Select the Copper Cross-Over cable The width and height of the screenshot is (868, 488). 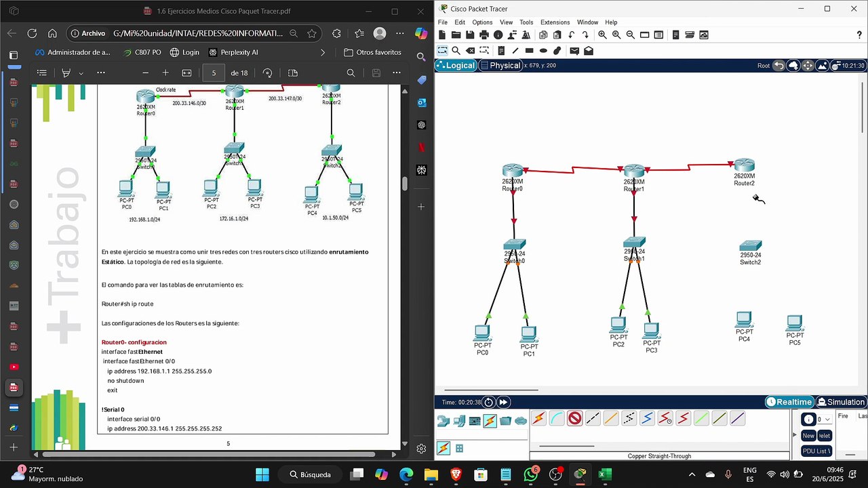(x=593, y=419)
